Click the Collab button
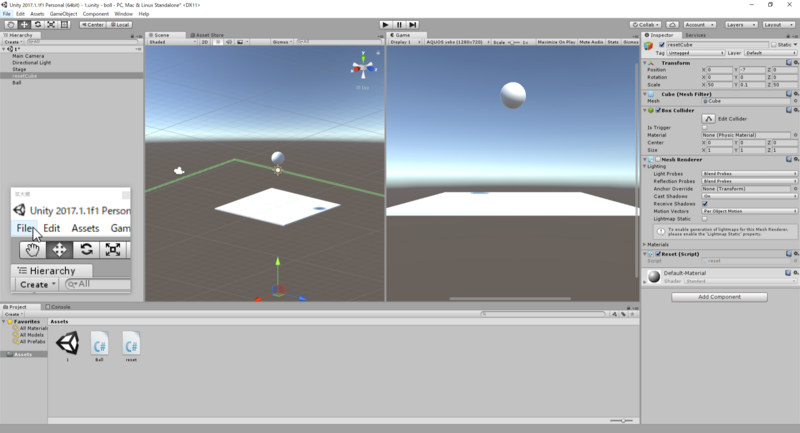 click(645, 24)
